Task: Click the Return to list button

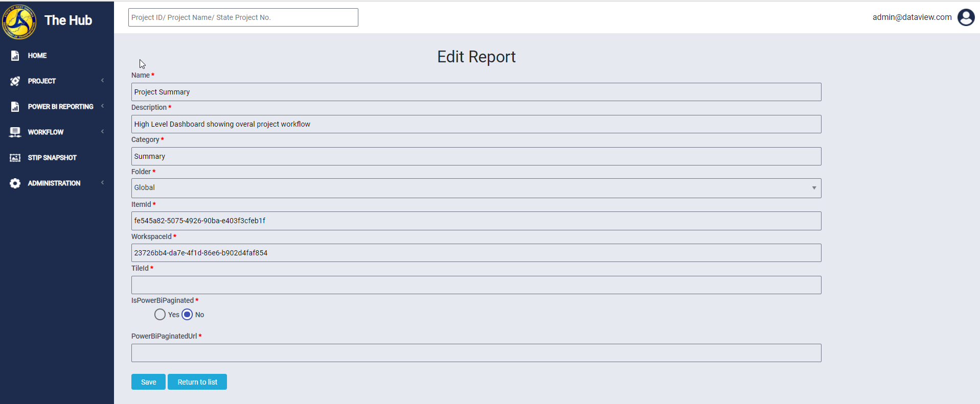Action: [x=197, y=382]
